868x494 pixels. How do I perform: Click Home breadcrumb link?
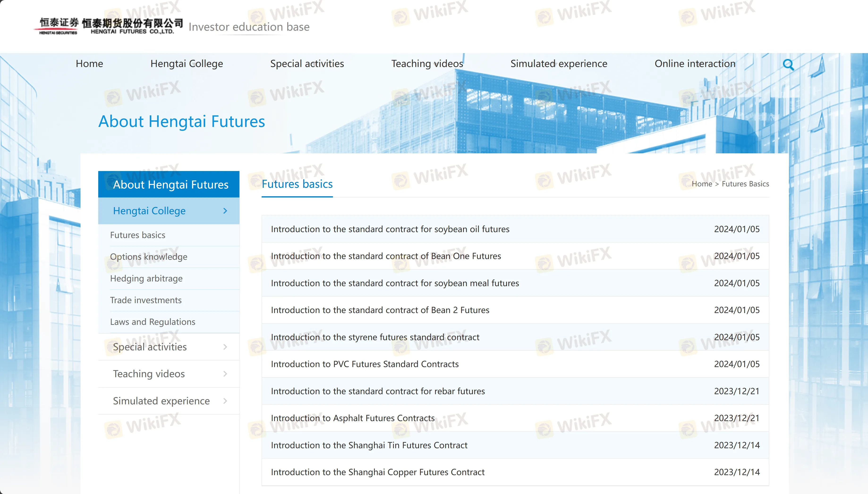(702, 184)
